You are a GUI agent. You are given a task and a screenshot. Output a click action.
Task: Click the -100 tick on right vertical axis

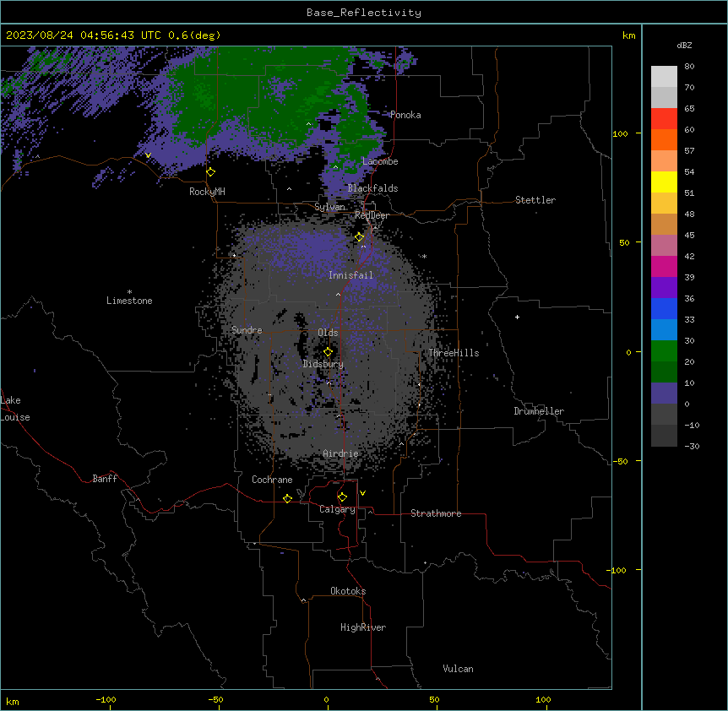617,570
